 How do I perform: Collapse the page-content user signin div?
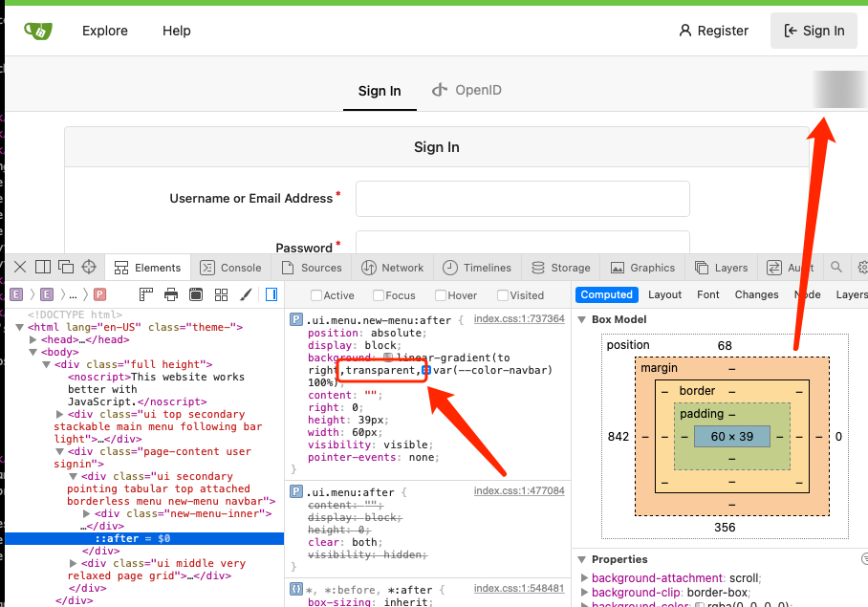point(59,452)
